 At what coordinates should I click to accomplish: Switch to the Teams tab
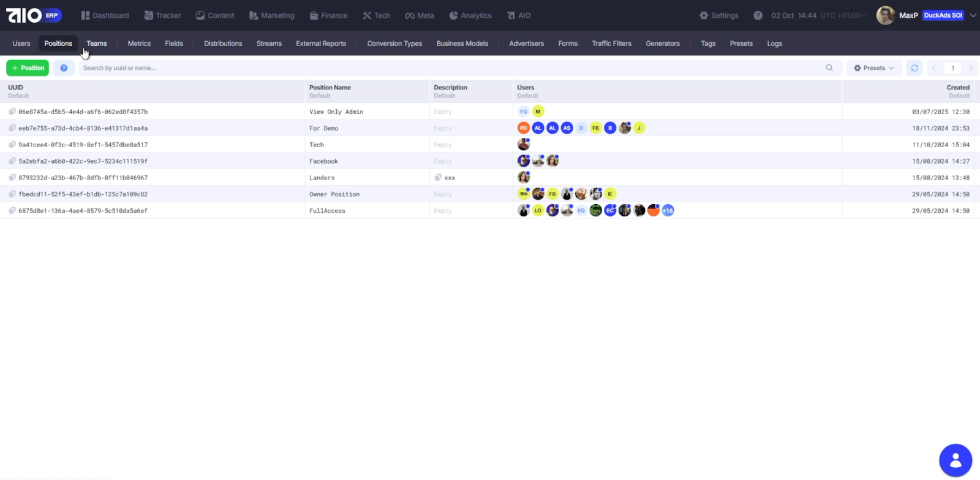point(96,44)
